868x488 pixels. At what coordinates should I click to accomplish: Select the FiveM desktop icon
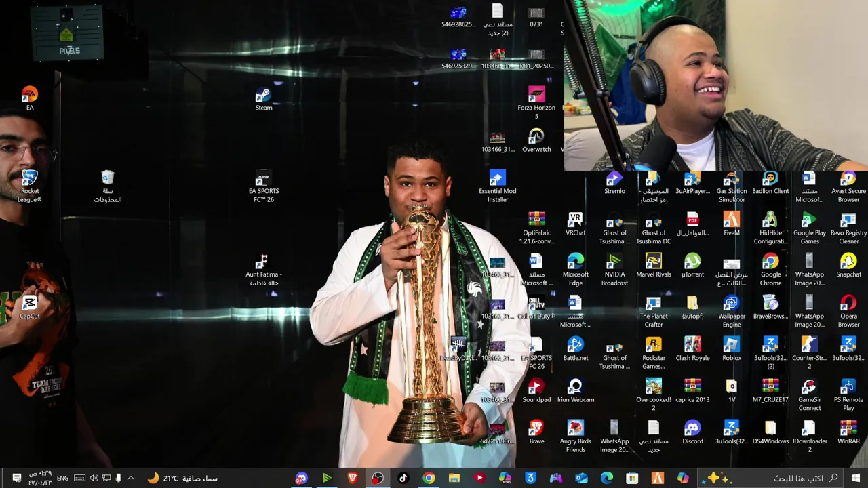(732, 224)
